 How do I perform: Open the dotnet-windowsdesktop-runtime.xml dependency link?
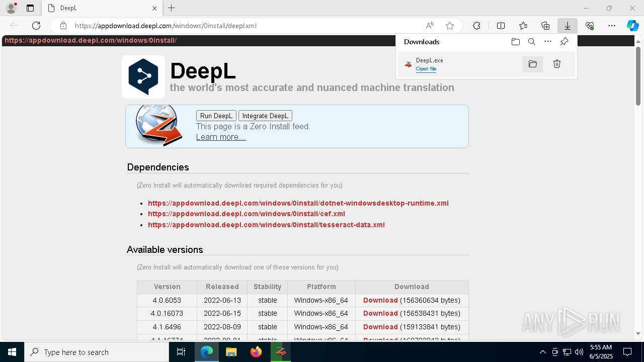point(298,203)
